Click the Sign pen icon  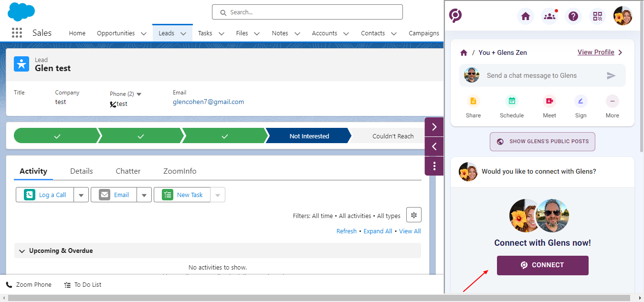pos(581,101)
